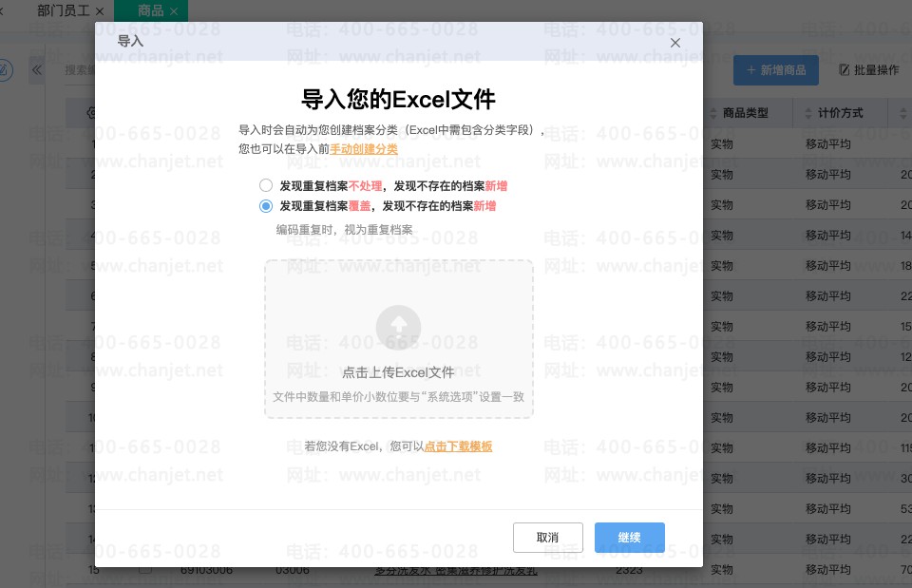Click the 计价方式 column header

click(x=841, y=113)
